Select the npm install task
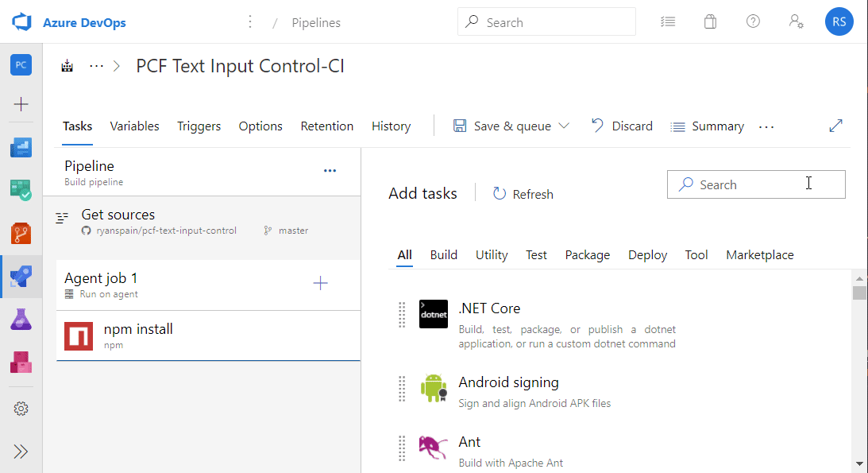The height and width of the screenshot is (473, 868). click(x=208, y=335)
